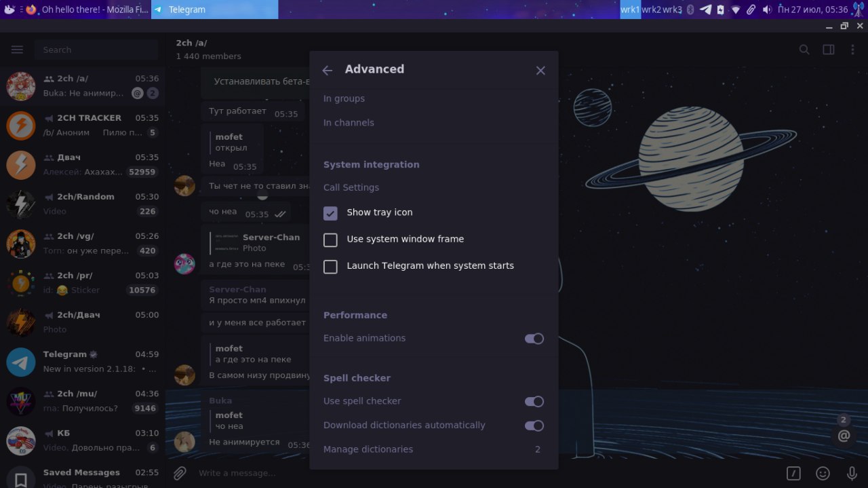Open the Двач group chat

pos(82,165)
